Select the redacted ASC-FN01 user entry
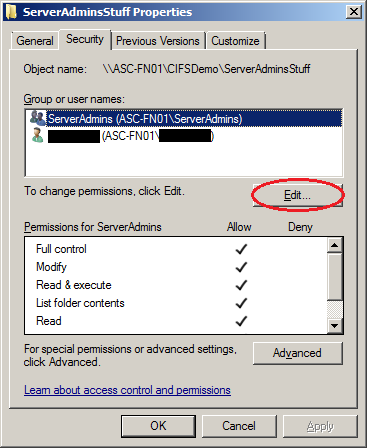This screenshot has height=448, width=367. coord(184,136)
